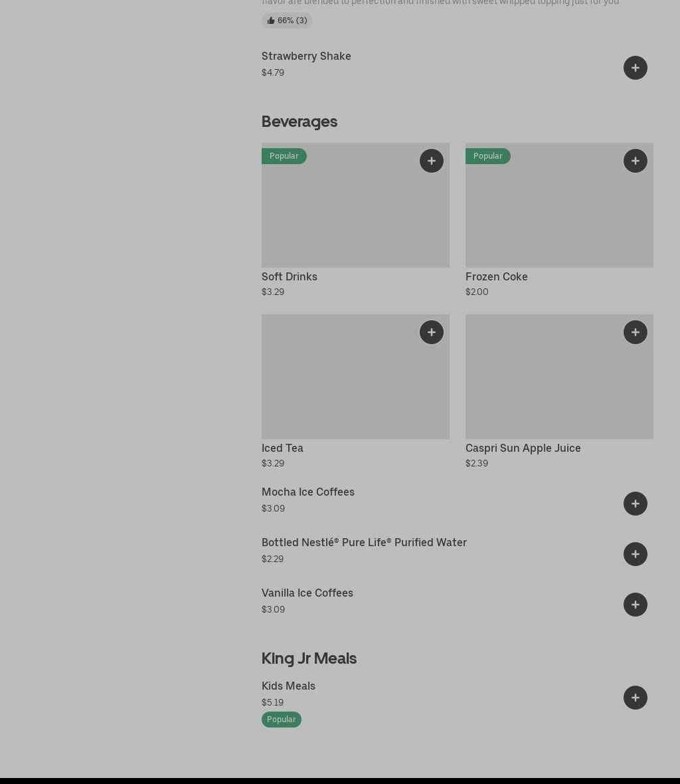Open Caspri Sun Apple Juice image
This screenshot has height=784, width=680.
tap(559, 384)
